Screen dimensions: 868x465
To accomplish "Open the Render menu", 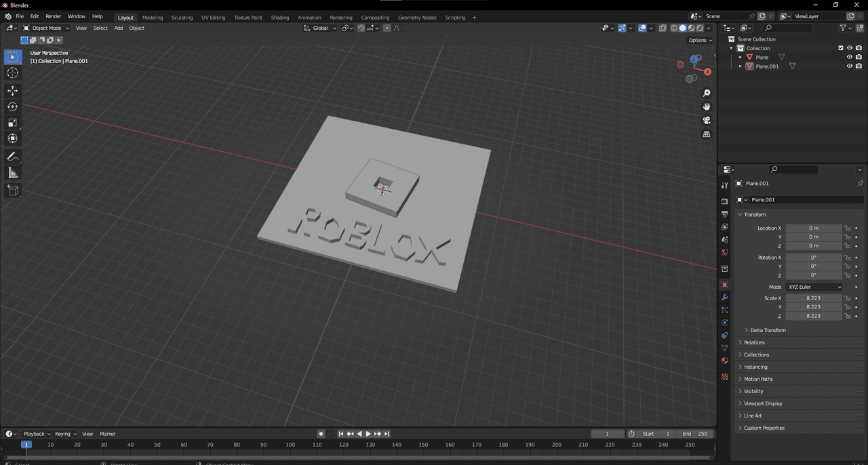I will (53, 16).
